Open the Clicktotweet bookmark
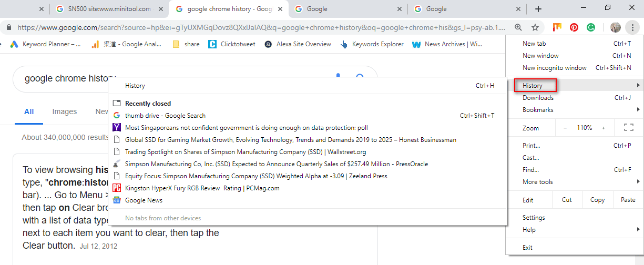Viewport: 644px width, 265px height. click(232, 44)
